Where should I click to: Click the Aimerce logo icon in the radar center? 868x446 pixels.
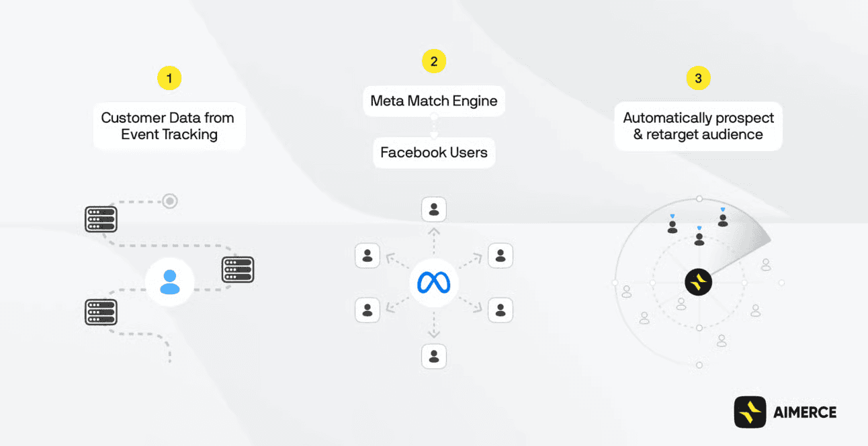(x=698, y=282)
